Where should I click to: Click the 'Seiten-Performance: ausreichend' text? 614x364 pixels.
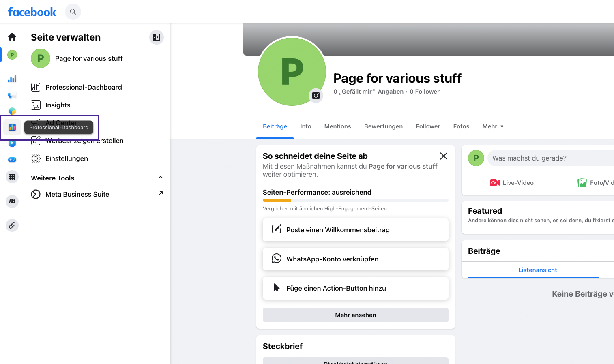pos(317,192)
